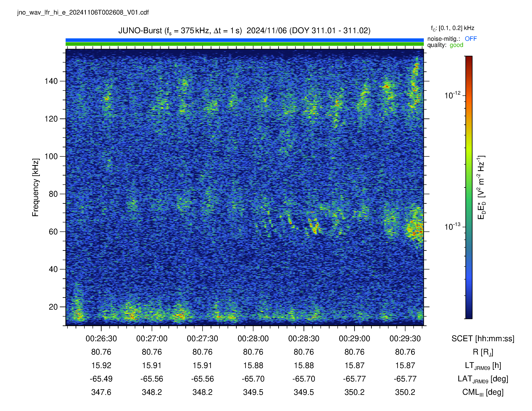Click the noise-mitig. OFF label
This screenshot has width=532, height=411.
click(452, 39)
